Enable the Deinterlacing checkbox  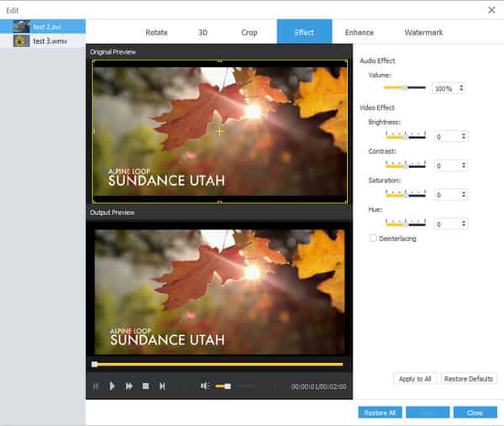coord(373,239)
